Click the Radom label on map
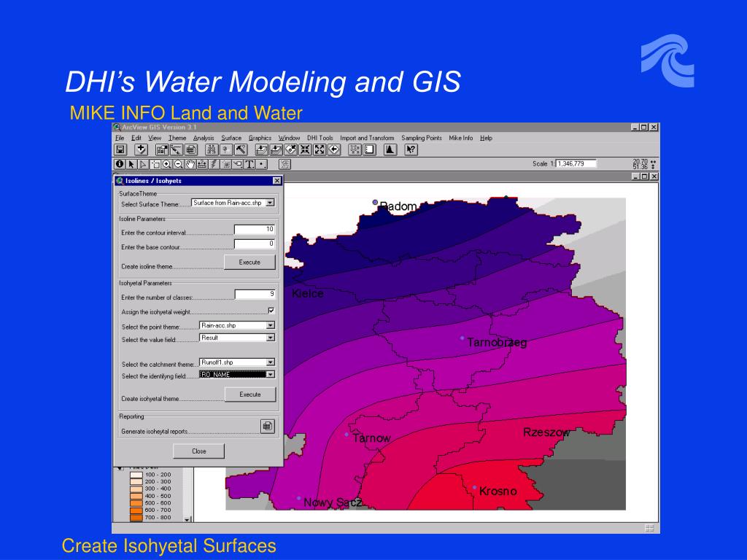747x560 pixels. coord(398,206)
